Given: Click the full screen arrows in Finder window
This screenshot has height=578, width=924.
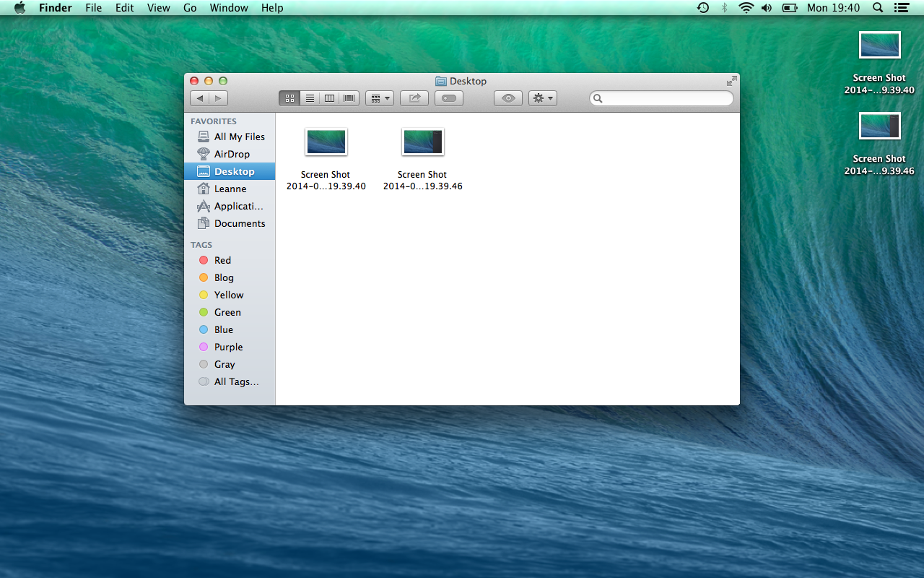Looking at the screenshot, I should pyautogui.click(x=731, y=81).
